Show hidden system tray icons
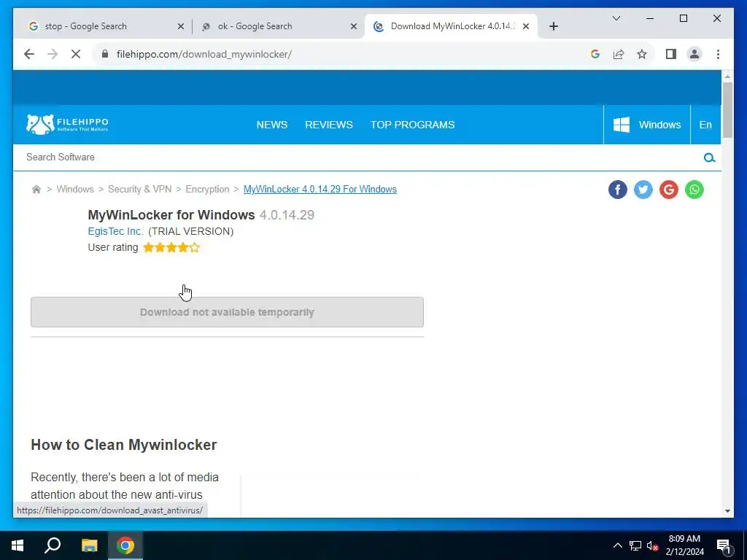This screenshot has height=560, width=747. tap(617, 545)
